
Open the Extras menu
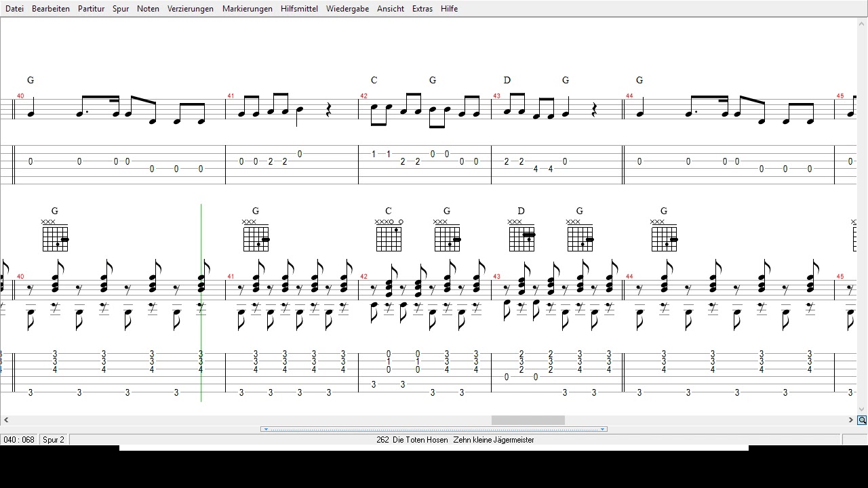pyautogui.click(x=422, y=9)
